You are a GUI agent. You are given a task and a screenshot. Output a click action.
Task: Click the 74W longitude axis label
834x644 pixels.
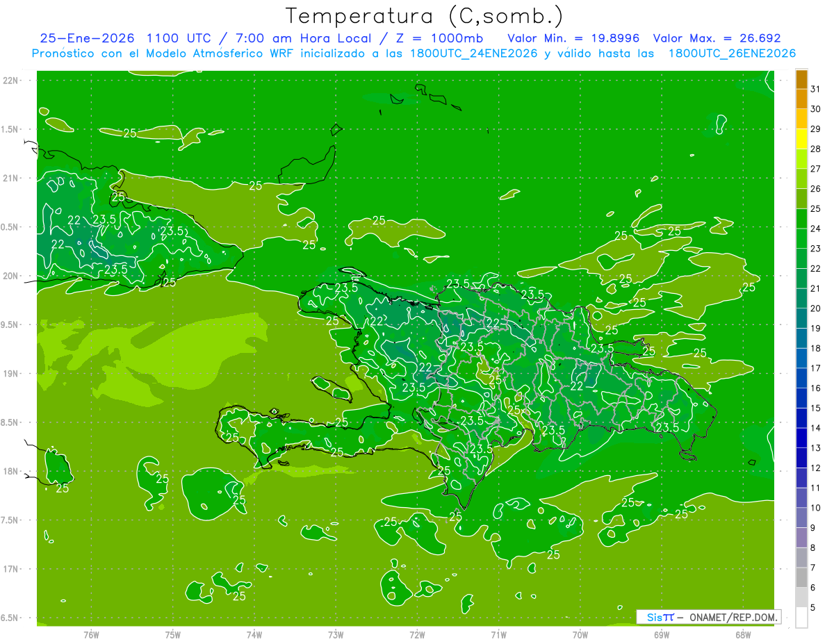point(254,634)
